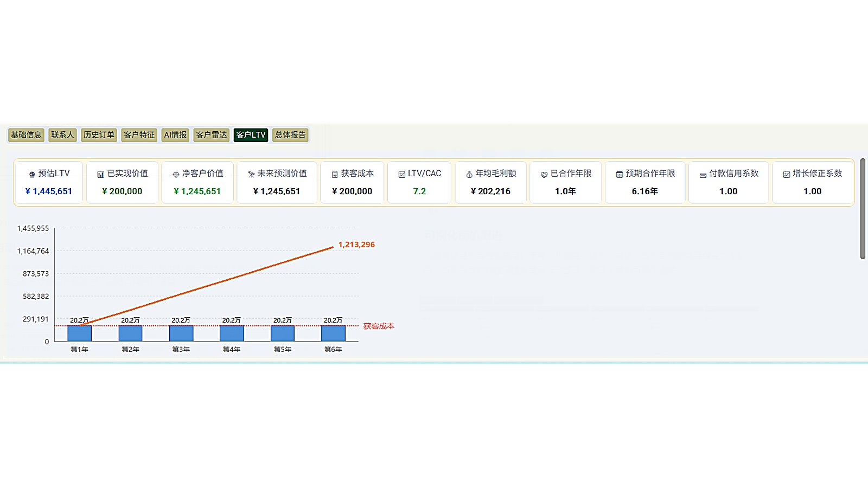Click the 第6年 blue bar
This screenshot has height=488, width=868.
tap(333, 333)
